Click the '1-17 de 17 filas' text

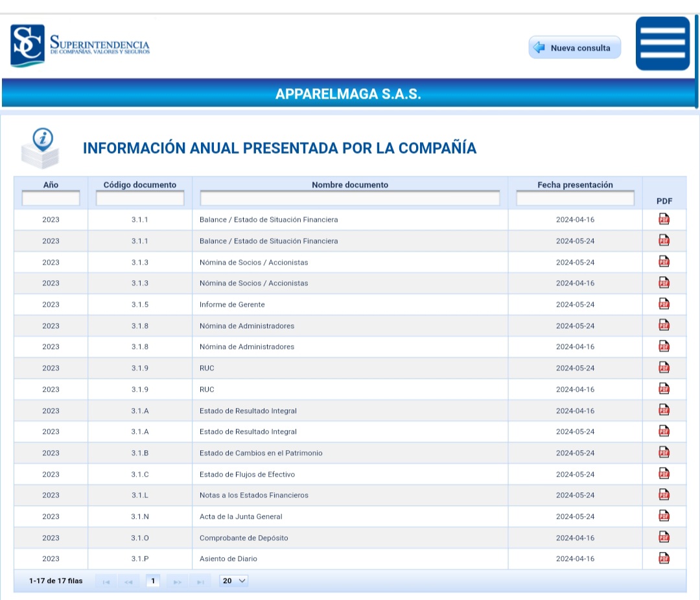coord(56,581)
